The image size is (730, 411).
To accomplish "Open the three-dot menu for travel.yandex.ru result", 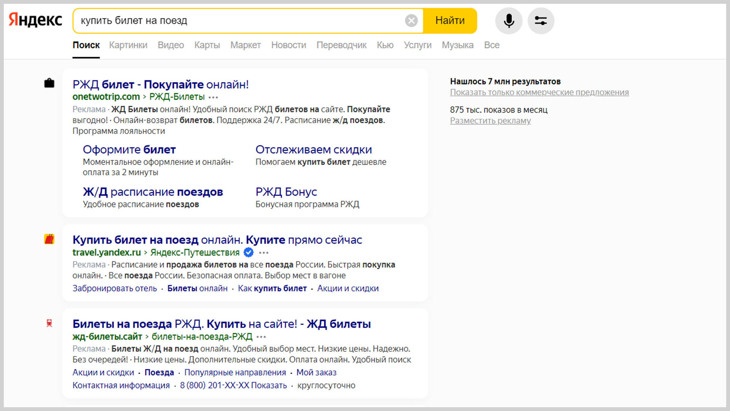I will tap(264, 253).
